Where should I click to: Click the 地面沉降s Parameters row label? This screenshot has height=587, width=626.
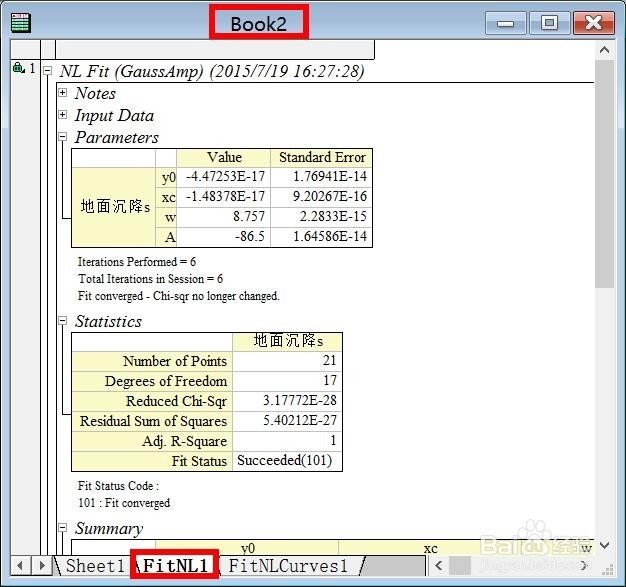[x=114, y=207]
